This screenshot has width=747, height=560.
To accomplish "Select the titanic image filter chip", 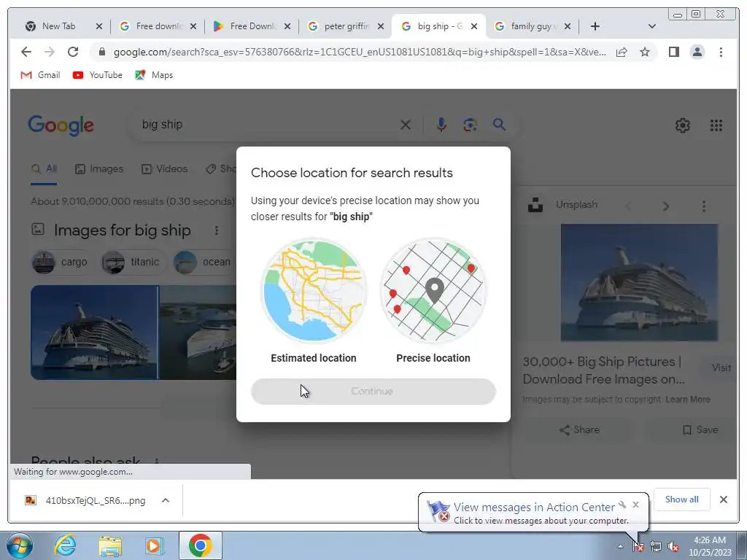I will [131, 262].
